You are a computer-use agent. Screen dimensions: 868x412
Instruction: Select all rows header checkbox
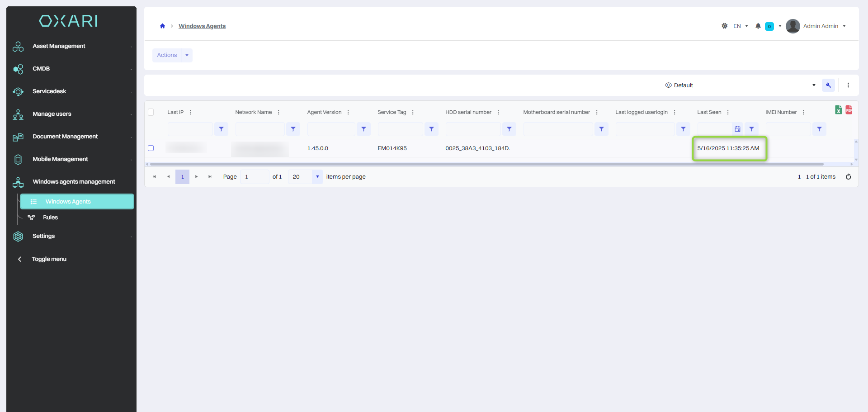(151, 112)
